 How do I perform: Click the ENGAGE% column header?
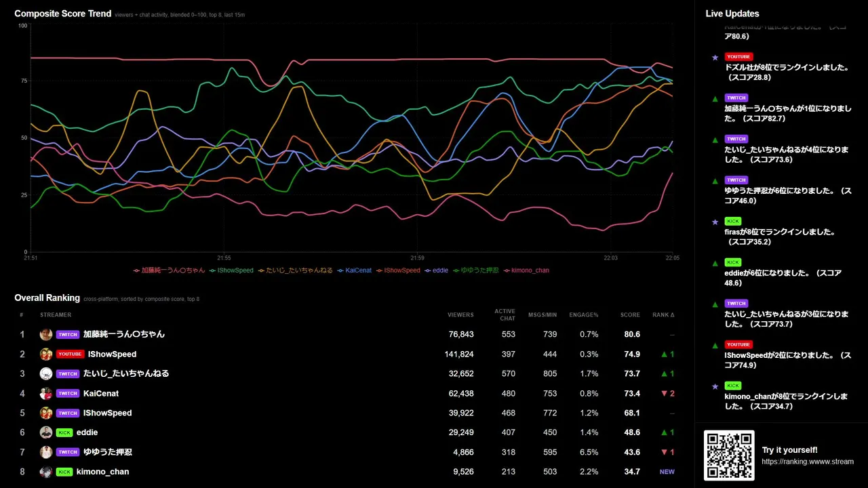coord(584,315)
